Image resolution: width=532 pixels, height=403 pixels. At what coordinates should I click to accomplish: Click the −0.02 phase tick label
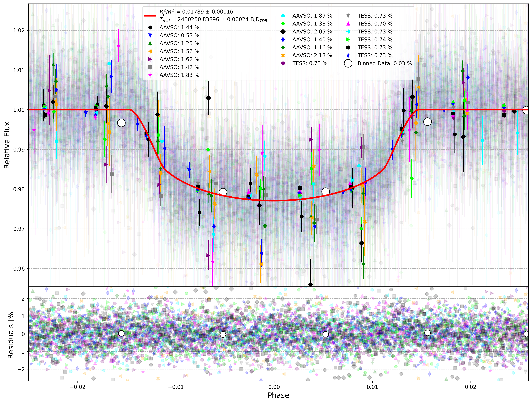click(x=78, y=387)
